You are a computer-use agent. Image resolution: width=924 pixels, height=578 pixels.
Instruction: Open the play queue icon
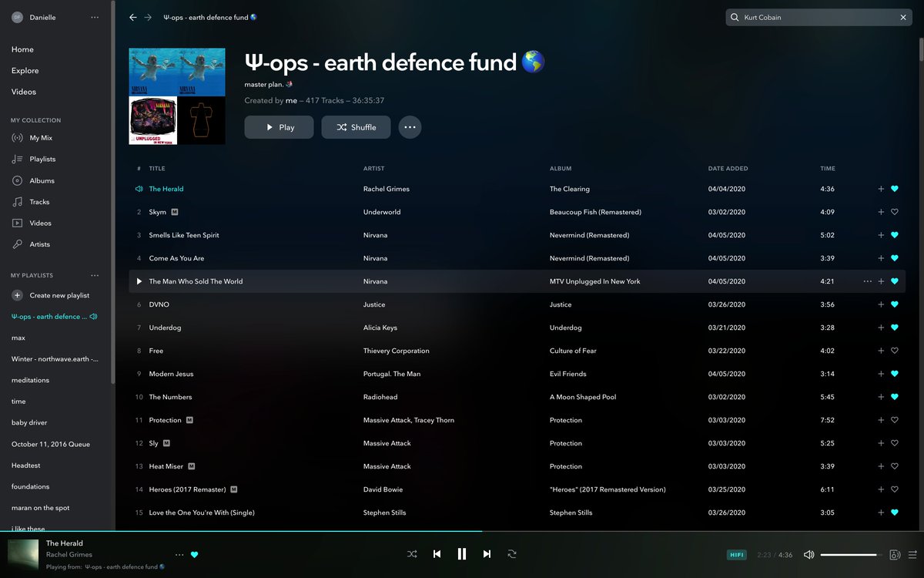tap(912, 555)
